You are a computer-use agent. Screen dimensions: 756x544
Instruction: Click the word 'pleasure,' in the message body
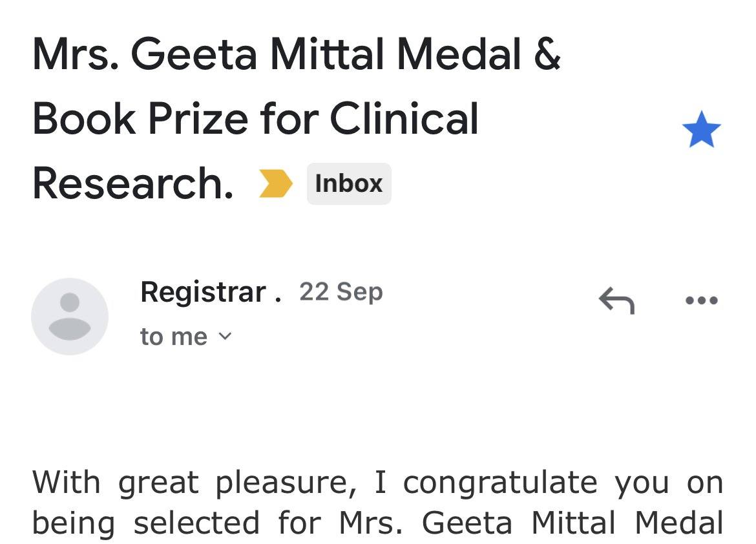286,483
